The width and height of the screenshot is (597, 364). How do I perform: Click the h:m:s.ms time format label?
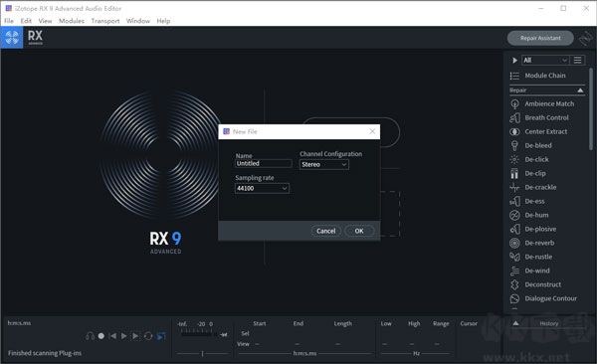pyautogui.click(x=20, y=323)
